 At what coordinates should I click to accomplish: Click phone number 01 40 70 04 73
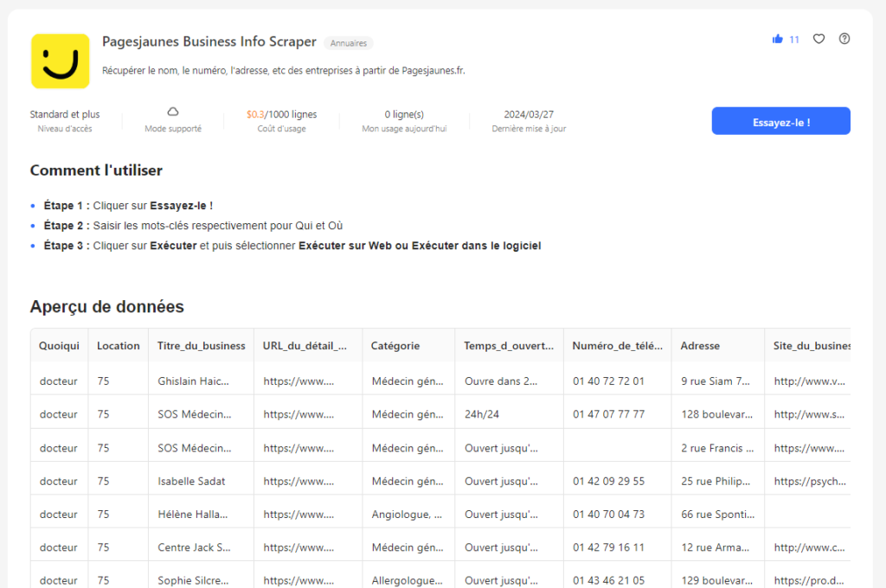click(x=608, y=514)
